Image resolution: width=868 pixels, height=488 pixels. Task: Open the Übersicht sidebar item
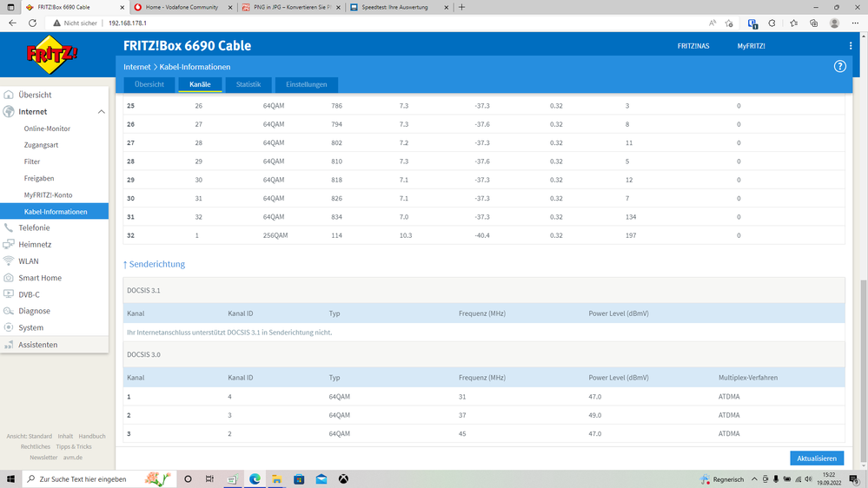(x=35, y=95)
